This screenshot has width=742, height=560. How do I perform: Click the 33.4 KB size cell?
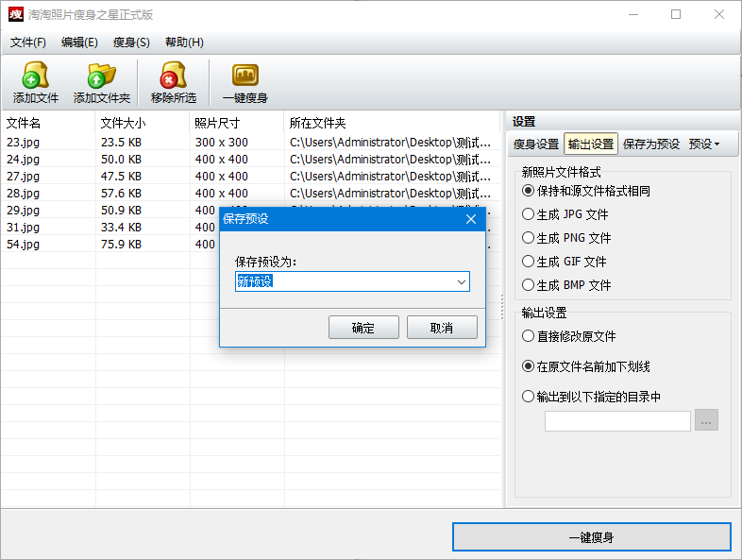[121, 228]
